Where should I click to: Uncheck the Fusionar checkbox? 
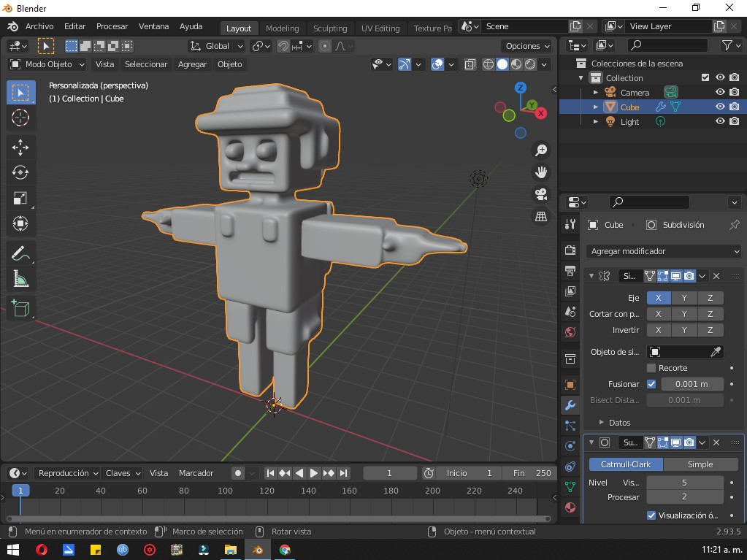pos(651,384)
